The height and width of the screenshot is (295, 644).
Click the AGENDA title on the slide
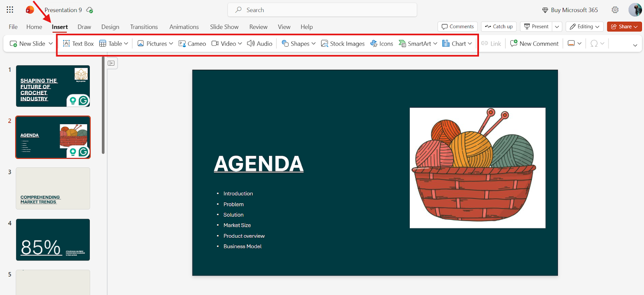259,164
